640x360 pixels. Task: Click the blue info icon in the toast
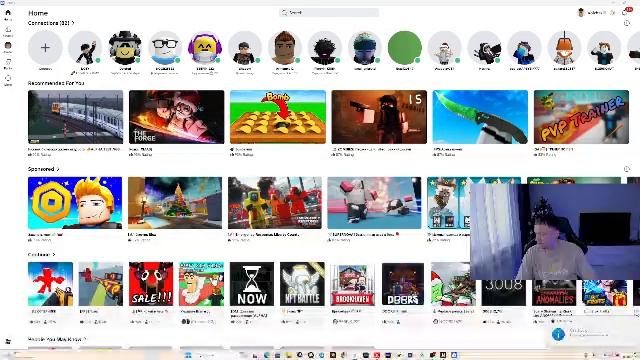tap(558, 335)
